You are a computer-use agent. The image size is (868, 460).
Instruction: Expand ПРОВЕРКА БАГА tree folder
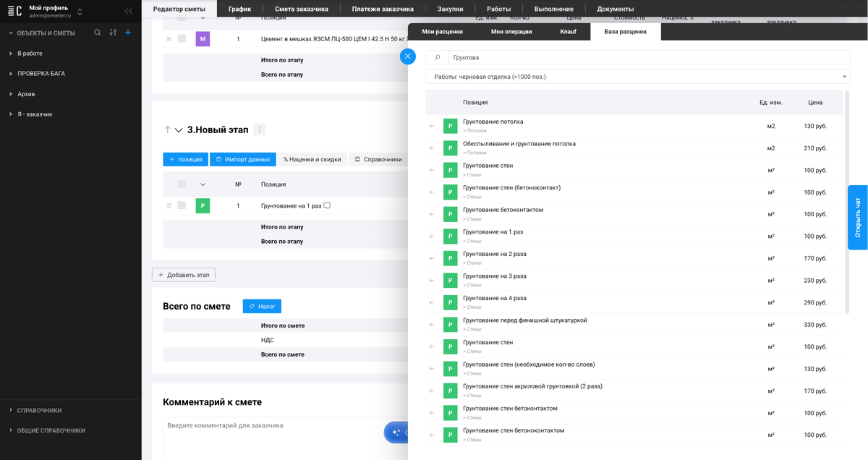point(11,74)
